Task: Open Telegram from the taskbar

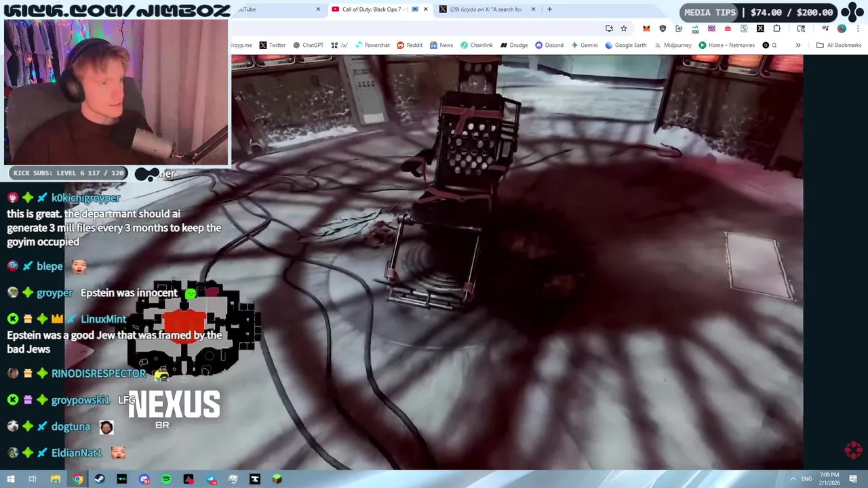Action: (x=211, y=479)
